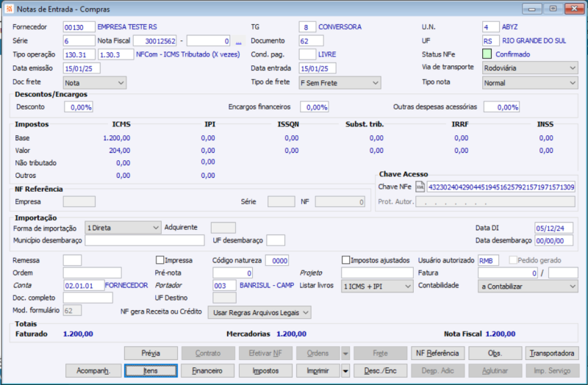Enable the Impressa checkbox
This screenshot has height=385, width=588.
(x=160, y=260)
